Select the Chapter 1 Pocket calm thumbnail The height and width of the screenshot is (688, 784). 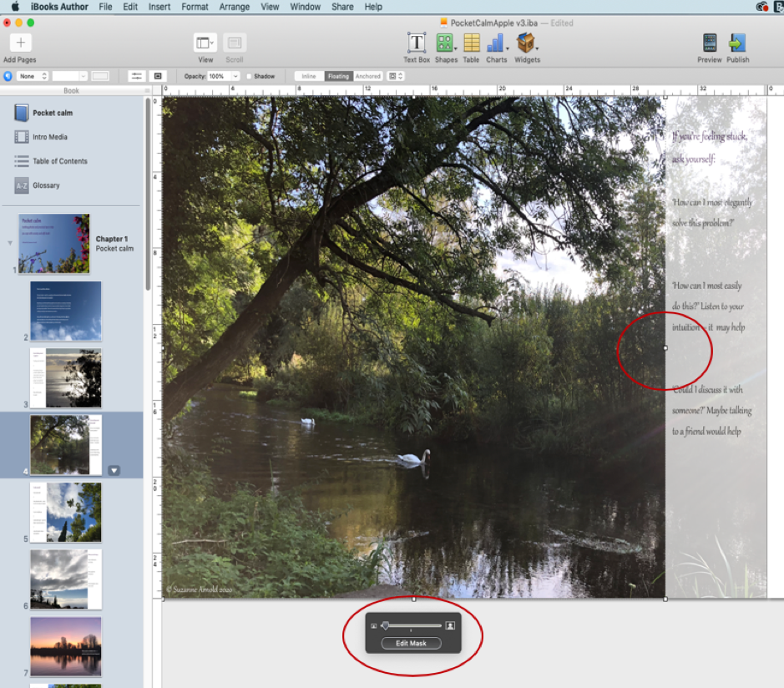54,244
